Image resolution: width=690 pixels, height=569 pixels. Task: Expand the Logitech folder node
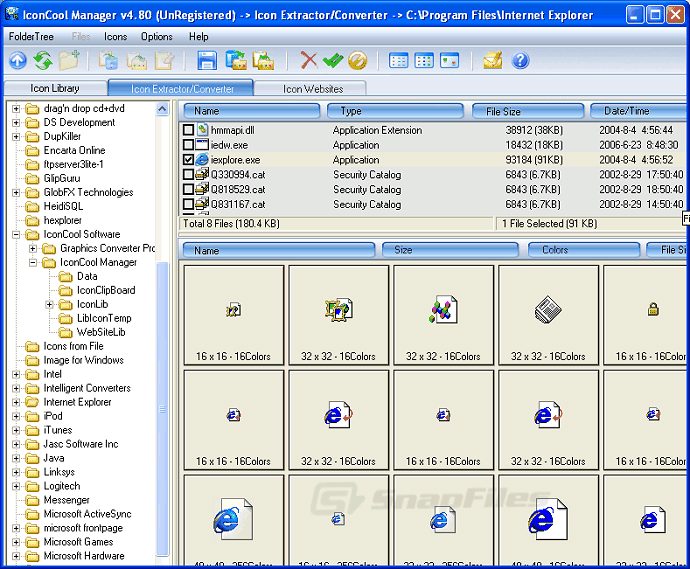pos(16,486)
